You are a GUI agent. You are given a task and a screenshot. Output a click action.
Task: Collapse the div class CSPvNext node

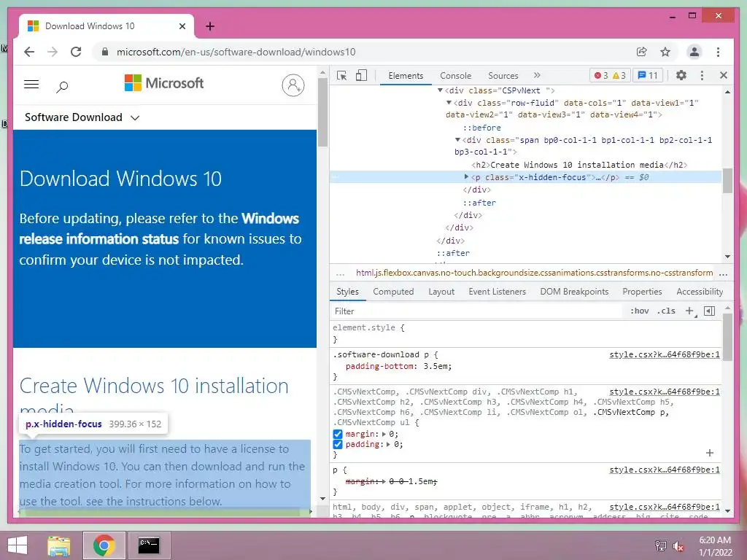tap(440, 90)
